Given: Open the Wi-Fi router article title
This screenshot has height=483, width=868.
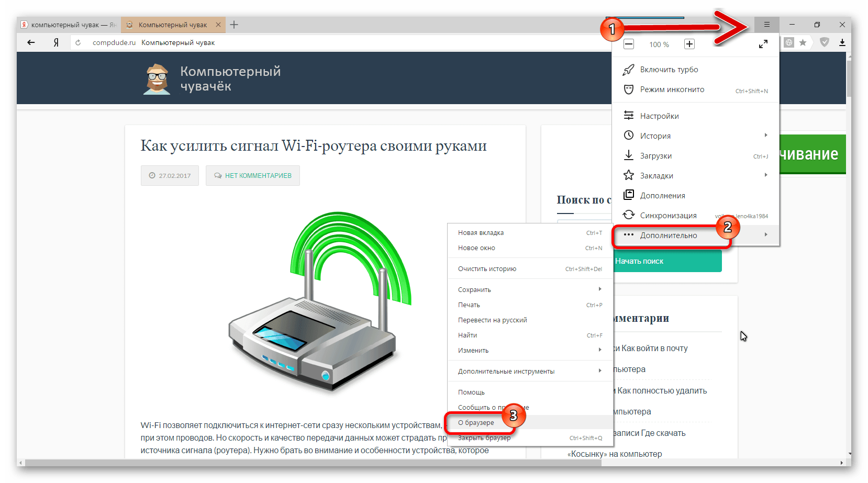Looking at the screenshot, I should 314,145.
